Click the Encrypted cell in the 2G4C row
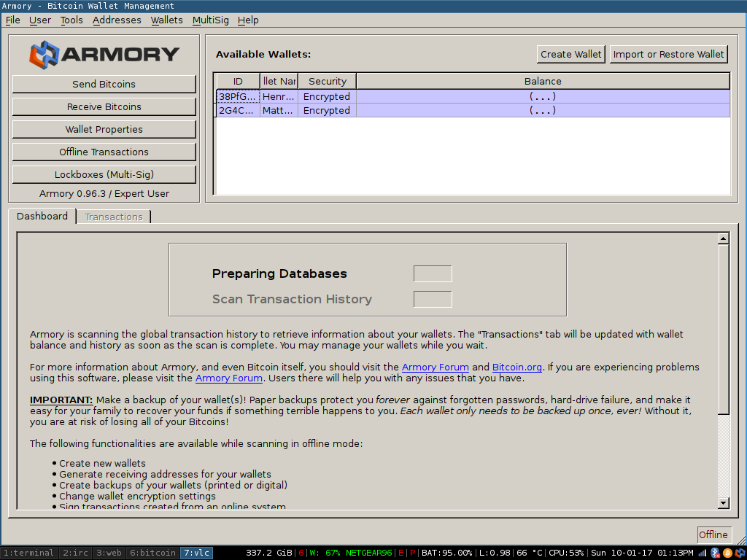Image resolution: width=747 pixels, height=560 pixels. (x=328, y=111)
